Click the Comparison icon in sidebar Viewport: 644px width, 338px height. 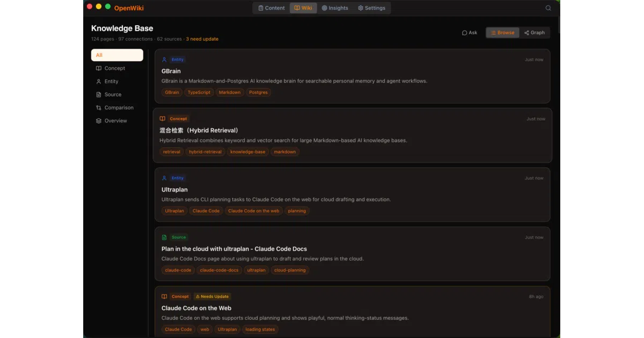[x=99, y=108]
